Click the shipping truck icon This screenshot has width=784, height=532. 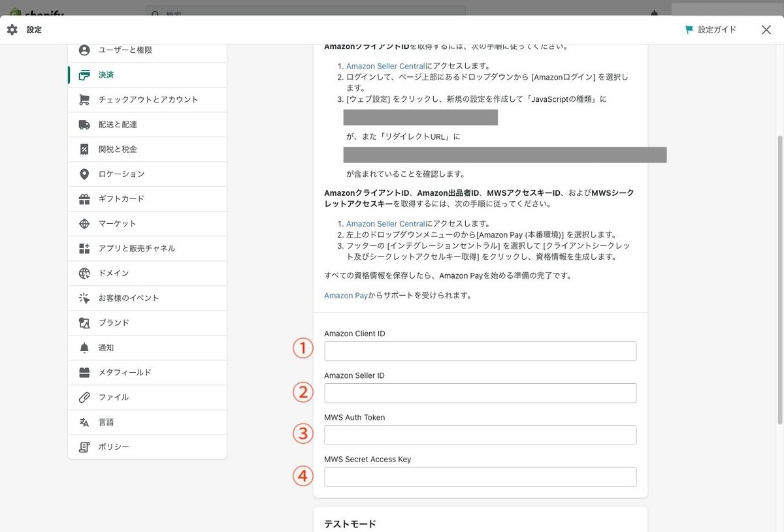(84, 125)
